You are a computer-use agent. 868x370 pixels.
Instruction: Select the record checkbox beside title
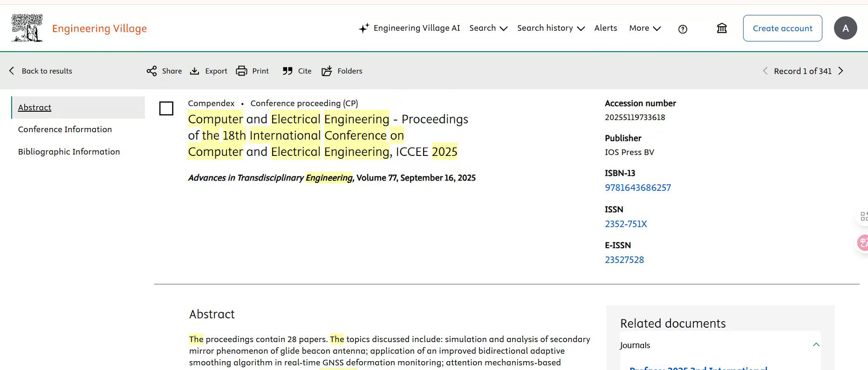coord(166,108)
